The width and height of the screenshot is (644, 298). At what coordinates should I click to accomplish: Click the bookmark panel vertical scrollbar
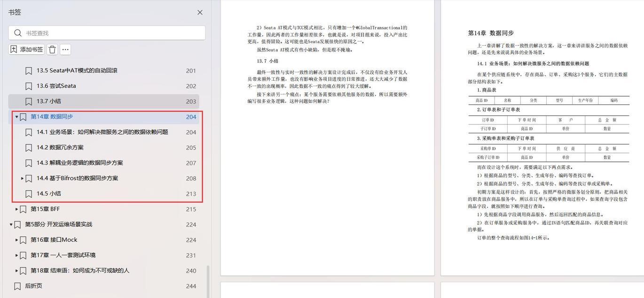[x=208, y=282]
